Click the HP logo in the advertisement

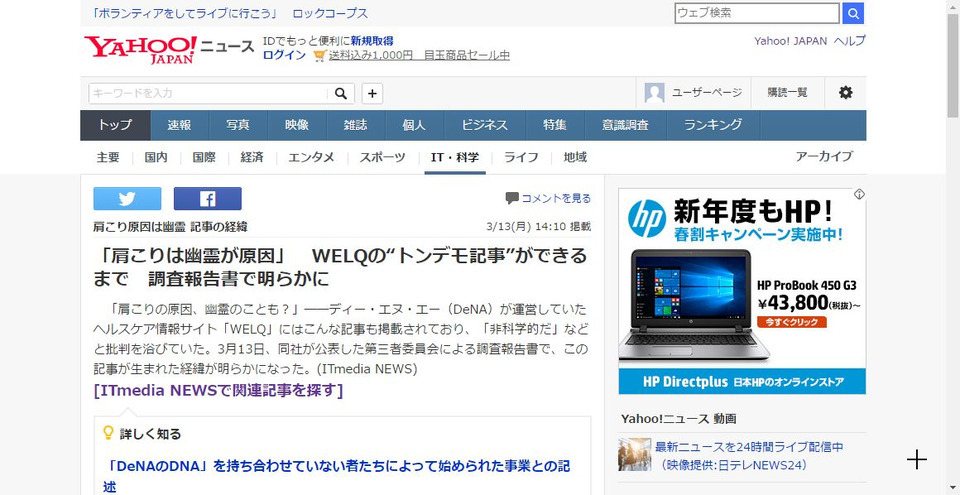(647, 219)
